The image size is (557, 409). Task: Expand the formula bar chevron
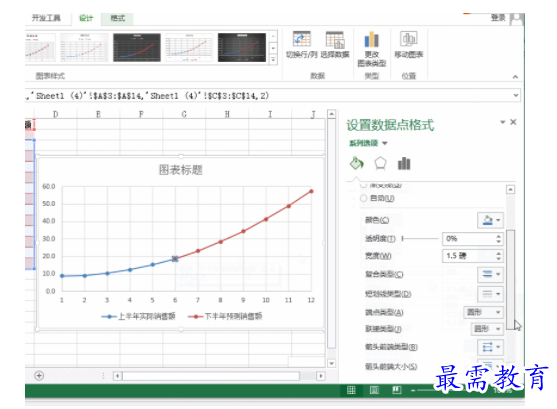pyautogui.click(x=516, y=95)
